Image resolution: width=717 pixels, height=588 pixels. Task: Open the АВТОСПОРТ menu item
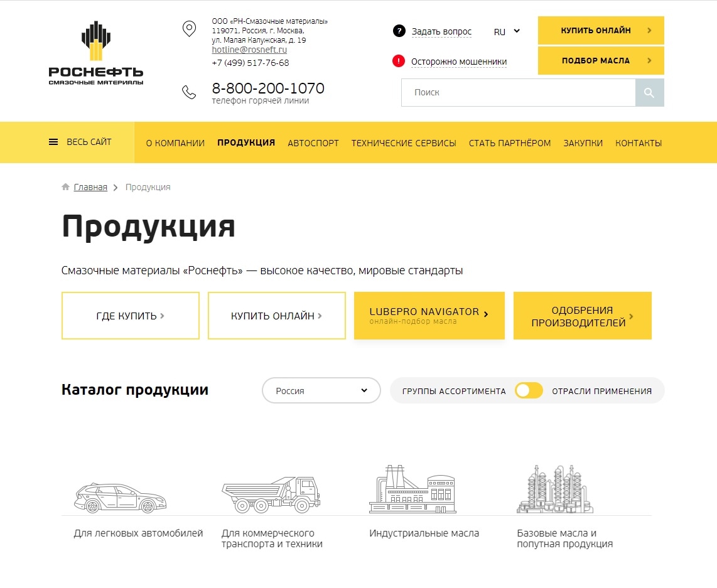[313, 143]
